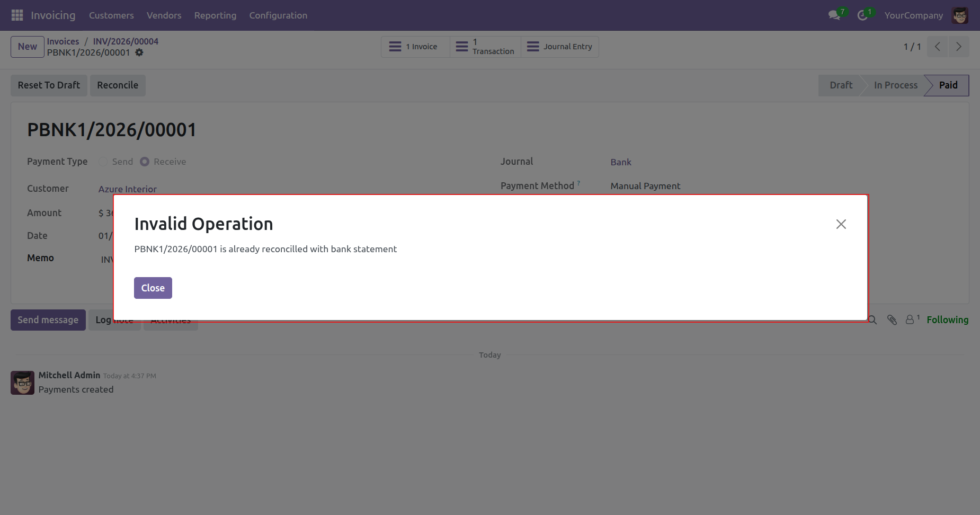Click the Close button in dialog
This screenshot has height=515, width=980.
(x=153, y=288)
